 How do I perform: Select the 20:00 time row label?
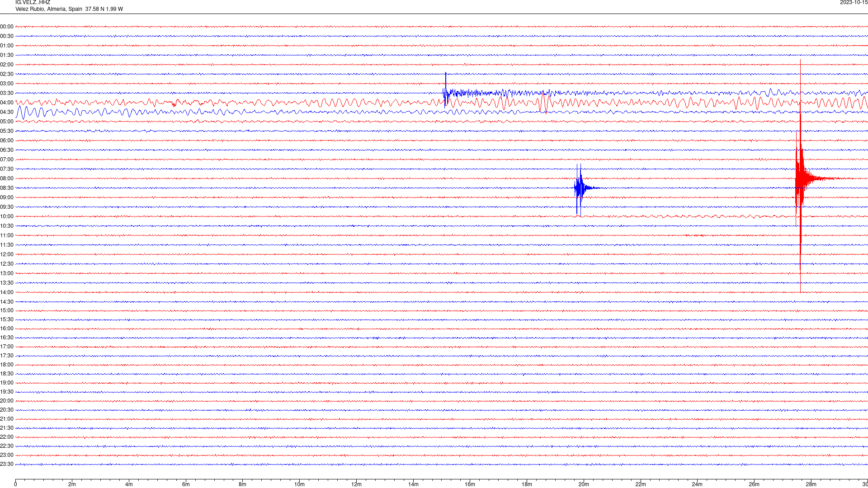[x=7, y=401]
